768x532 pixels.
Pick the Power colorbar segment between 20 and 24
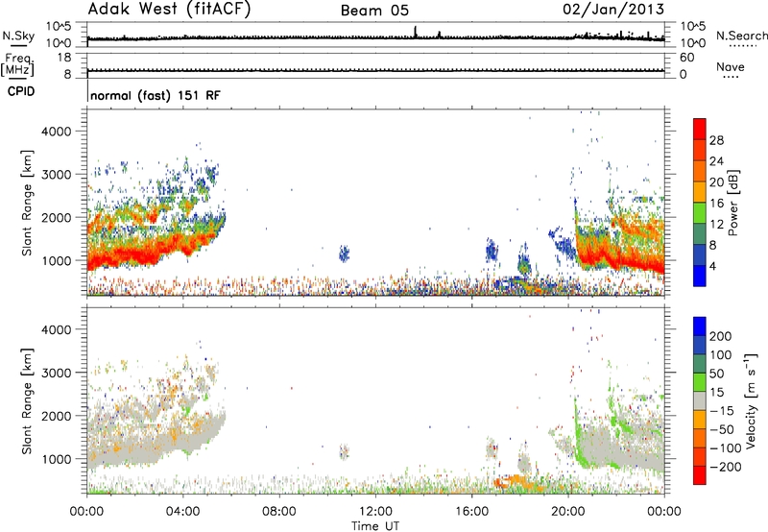(x=700, y=172)
